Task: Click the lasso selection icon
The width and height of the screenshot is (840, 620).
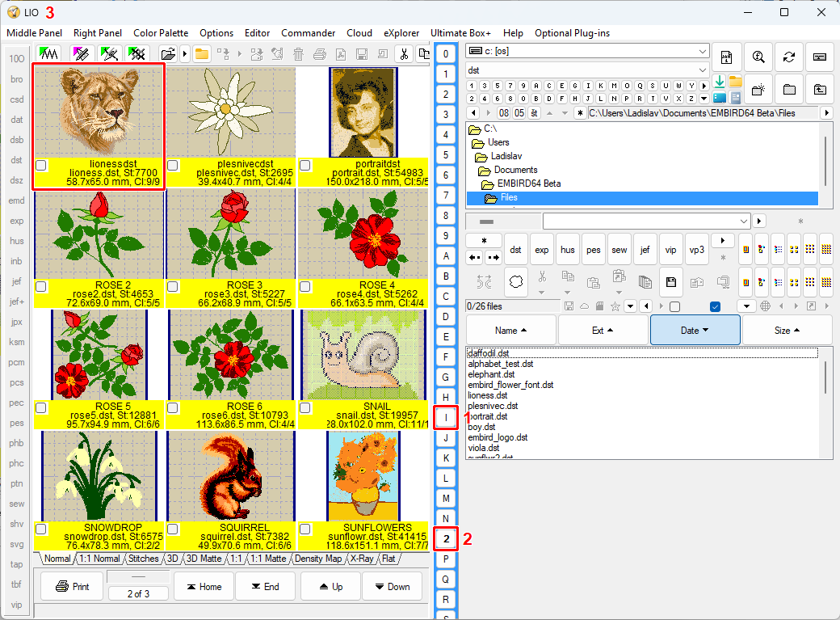Action: pos(516,282)
